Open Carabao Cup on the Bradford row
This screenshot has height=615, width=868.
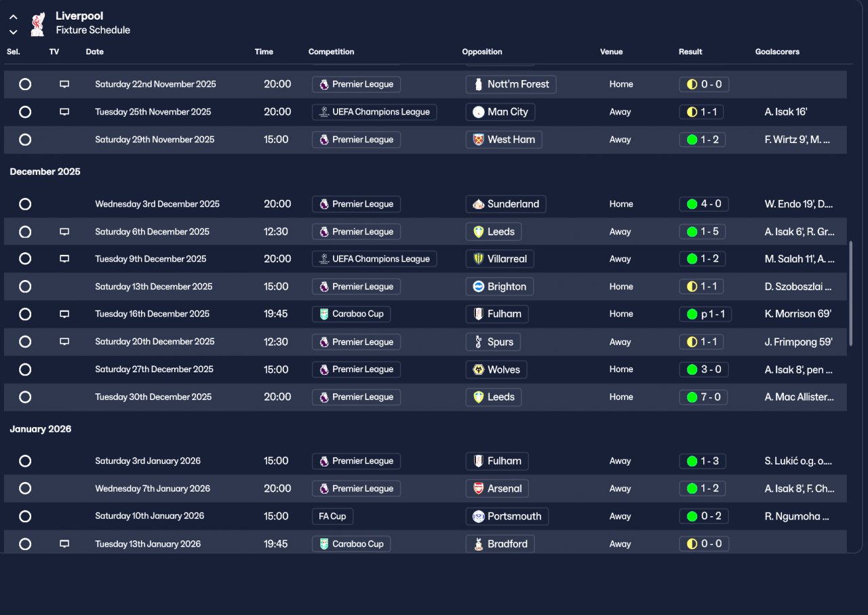pyautogui.click(x=352, y=544)
